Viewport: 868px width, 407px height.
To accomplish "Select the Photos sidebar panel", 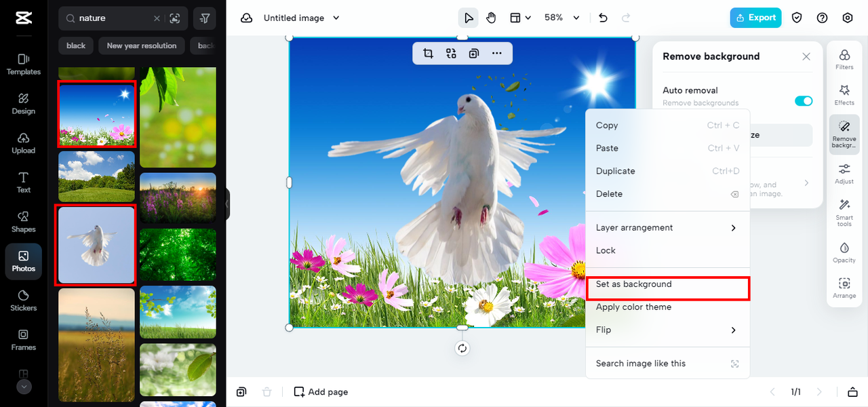I will pyautogui.click(x=23, y=261).
